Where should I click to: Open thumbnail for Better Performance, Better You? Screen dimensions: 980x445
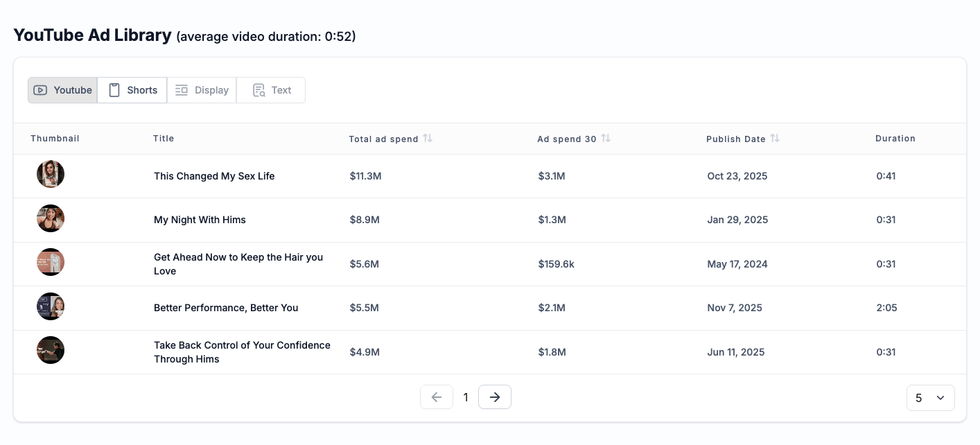click(x=51, y=306)
